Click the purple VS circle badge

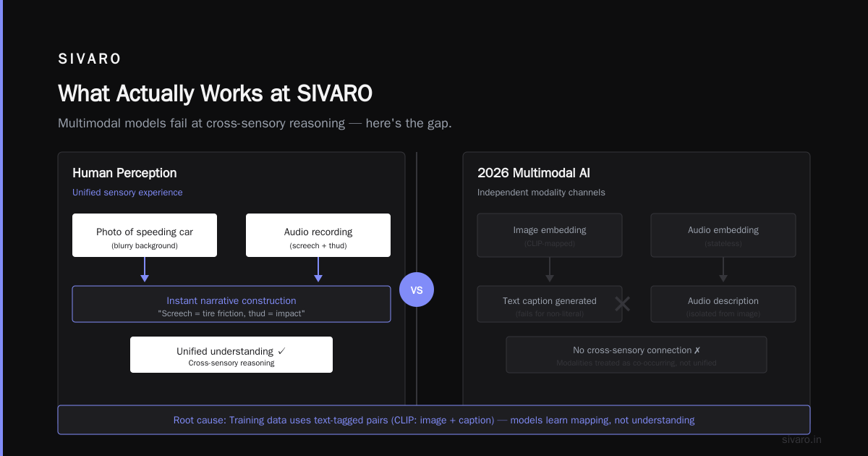[417, 290]
